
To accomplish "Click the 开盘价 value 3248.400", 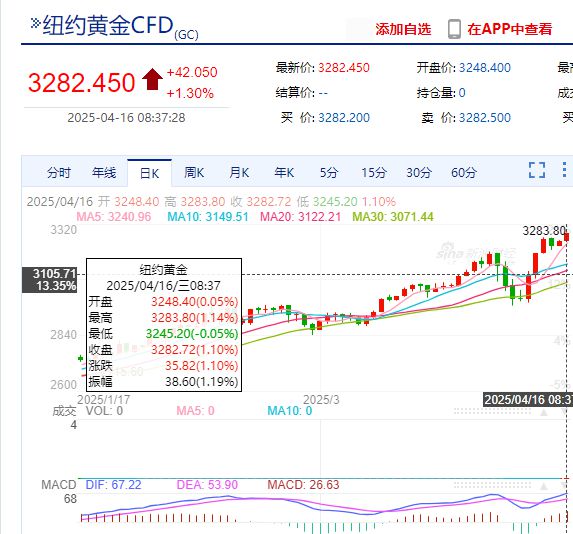I will point(485,68).
